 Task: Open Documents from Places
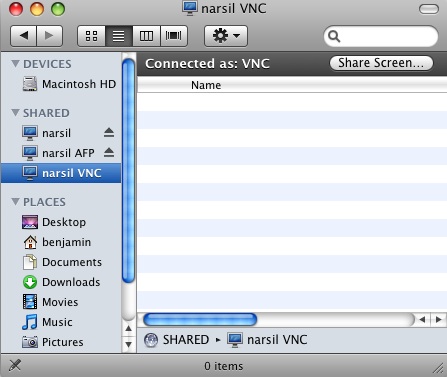[x=62, y=262]
